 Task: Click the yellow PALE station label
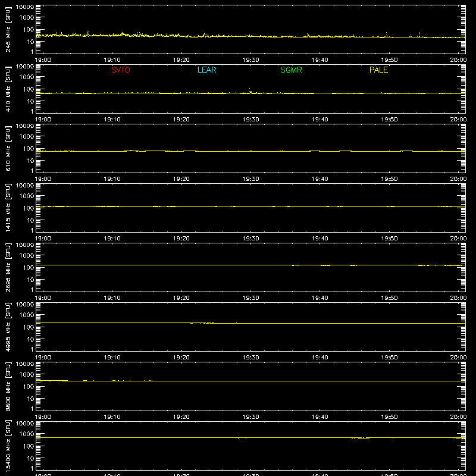(378, 70)
